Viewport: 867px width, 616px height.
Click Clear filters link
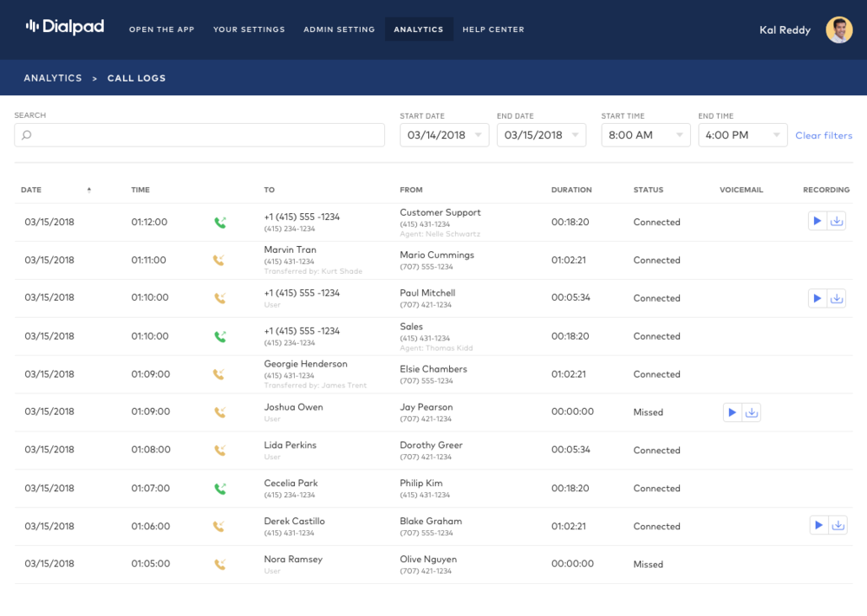tap(824, 135)
